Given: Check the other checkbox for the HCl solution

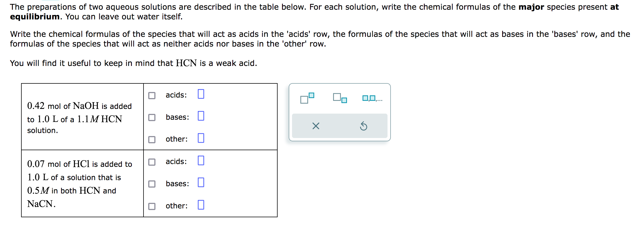Looking at the screenshot, I should tap(152, 206).
